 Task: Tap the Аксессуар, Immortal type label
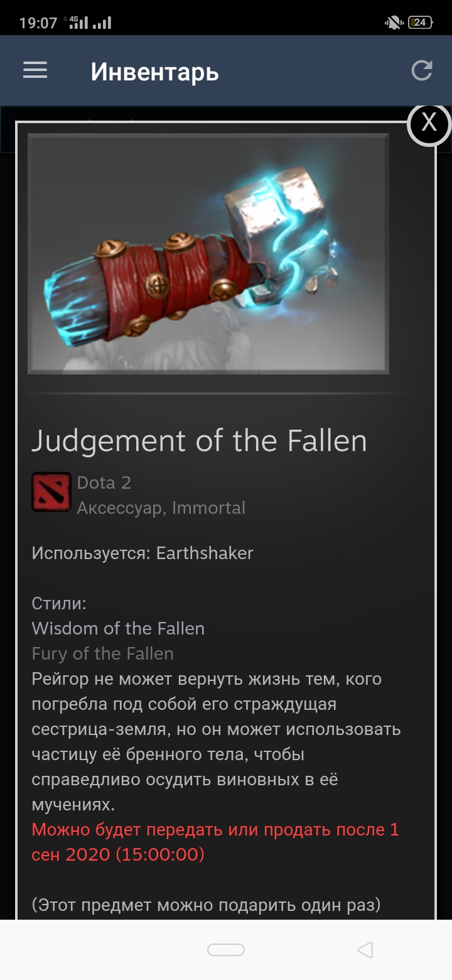161,508
